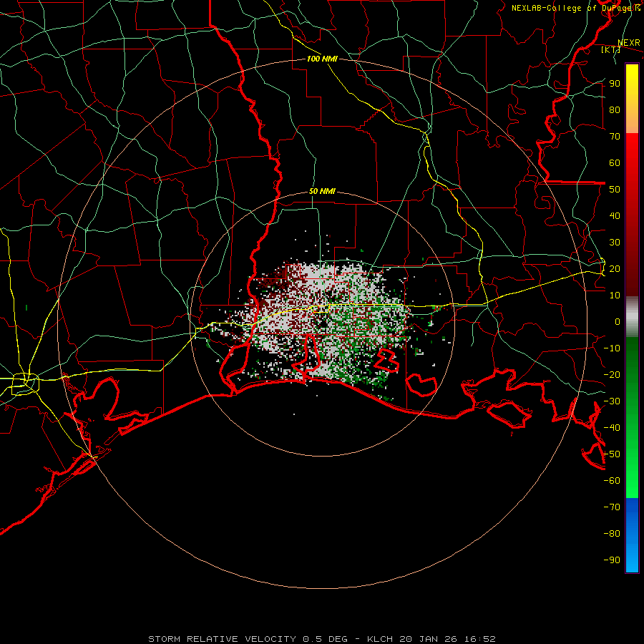
Task: Pick the bright red color bar segment
Action: (632, 150)
